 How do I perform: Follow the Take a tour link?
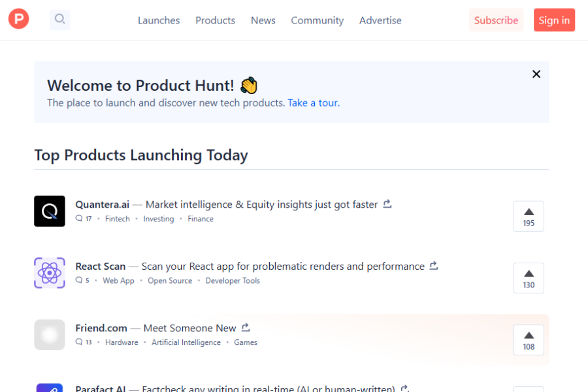pyautogui.click(x=313, y=103)
